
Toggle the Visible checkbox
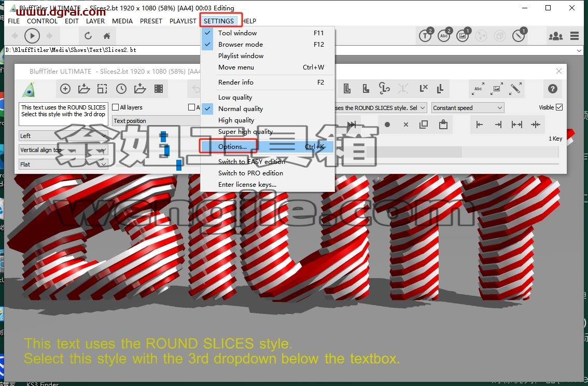point(559,107)
